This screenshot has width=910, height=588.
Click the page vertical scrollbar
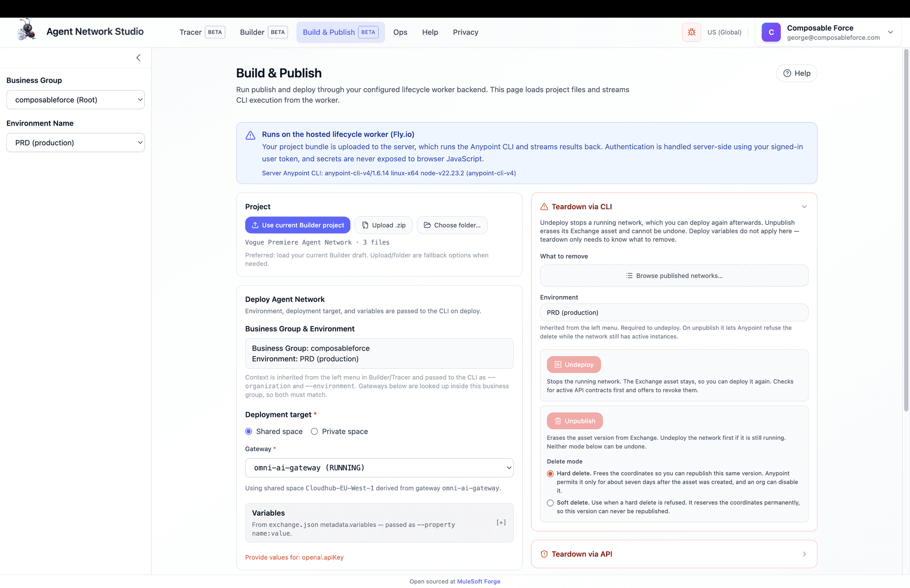pos(906,230)
